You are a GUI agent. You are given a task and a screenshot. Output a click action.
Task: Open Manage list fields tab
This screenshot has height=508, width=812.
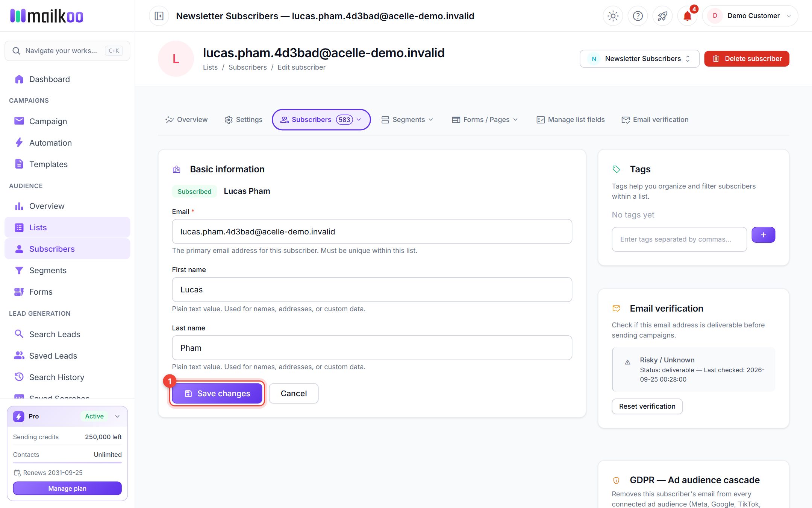[x=571, y=120]
